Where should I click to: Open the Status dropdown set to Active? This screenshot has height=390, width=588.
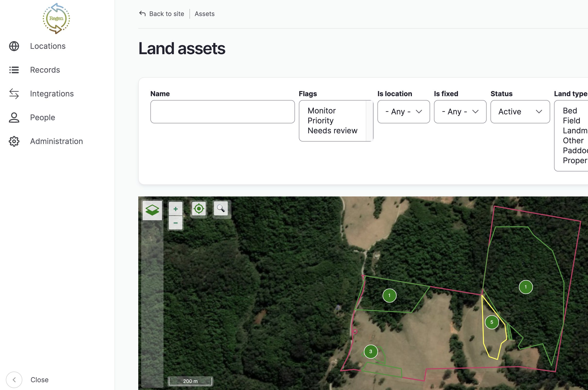[x=520, y=112]
